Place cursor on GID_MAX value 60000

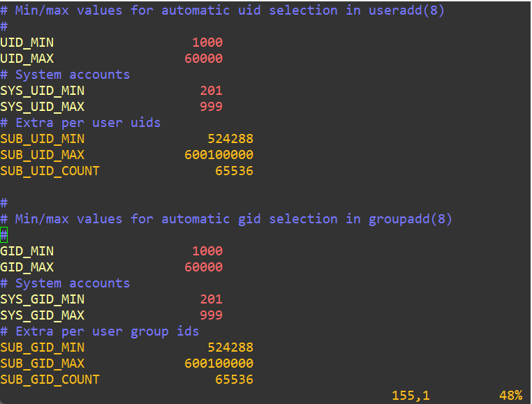204,267
